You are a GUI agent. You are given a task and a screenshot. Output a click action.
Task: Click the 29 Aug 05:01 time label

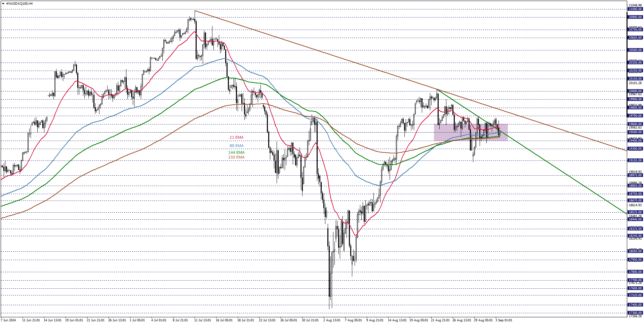click(x=483, y=320)
